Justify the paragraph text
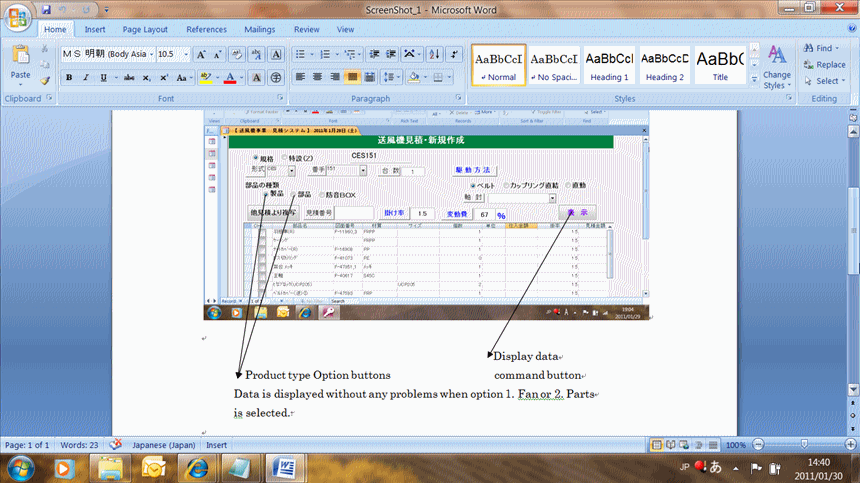The width and height of the screenshot is (860, 483). (352, 77)
